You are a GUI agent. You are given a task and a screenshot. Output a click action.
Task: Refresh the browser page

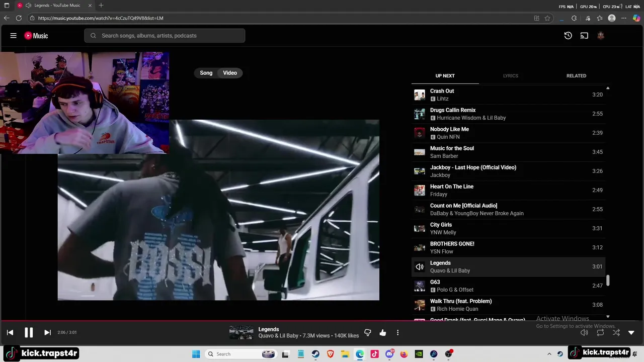click(x=19, y=18)
